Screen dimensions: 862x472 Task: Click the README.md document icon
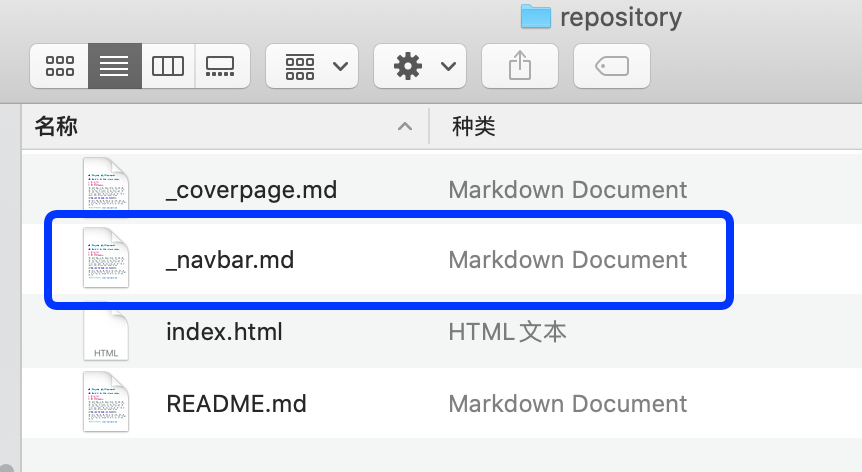click(106, 402)
